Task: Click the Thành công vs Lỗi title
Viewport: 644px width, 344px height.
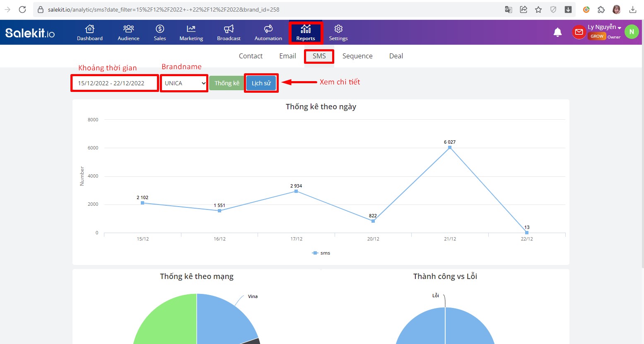Action: click(445, 277)
